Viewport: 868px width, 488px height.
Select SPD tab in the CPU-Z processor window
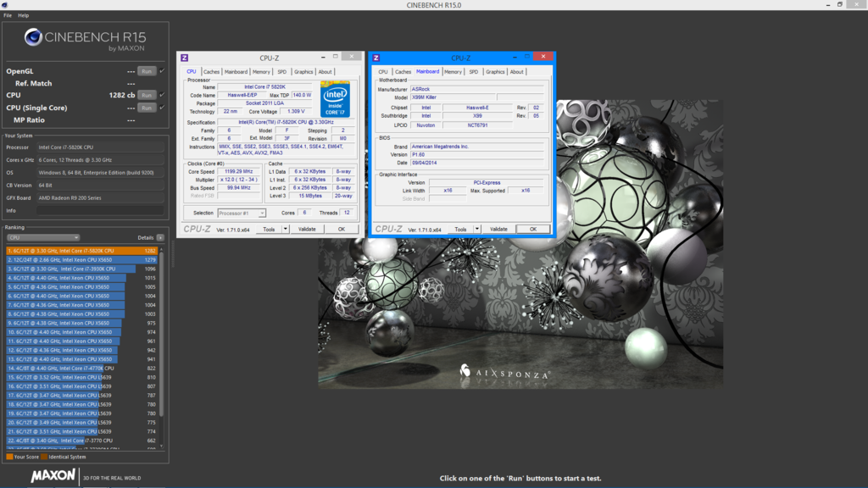click(x=281, y=72)
